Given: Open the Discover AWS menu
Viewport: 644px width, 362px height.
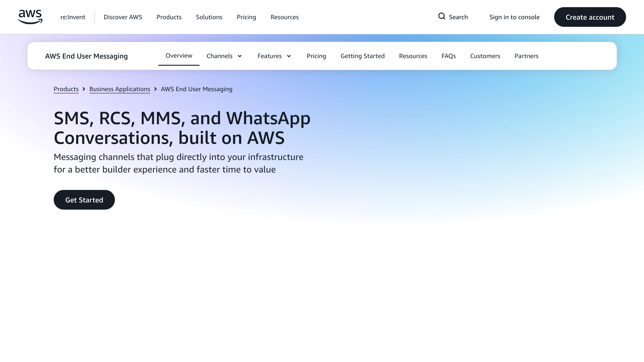Looking at the screenshot, I should [123, 17].
